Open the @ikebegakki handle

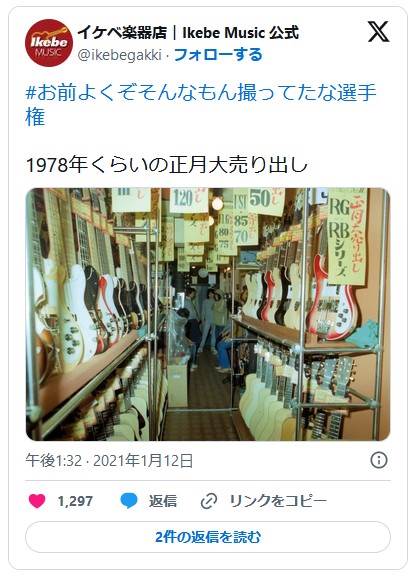[x=120, y=55]
